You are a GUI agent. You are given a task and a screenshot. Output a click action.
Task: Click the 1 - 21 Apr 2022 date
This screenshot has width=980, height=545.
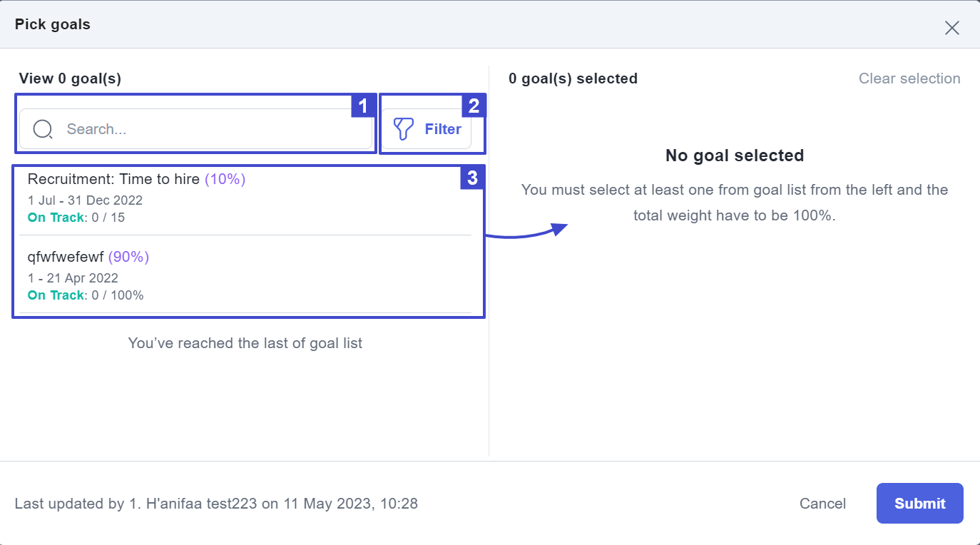[73, 278]
